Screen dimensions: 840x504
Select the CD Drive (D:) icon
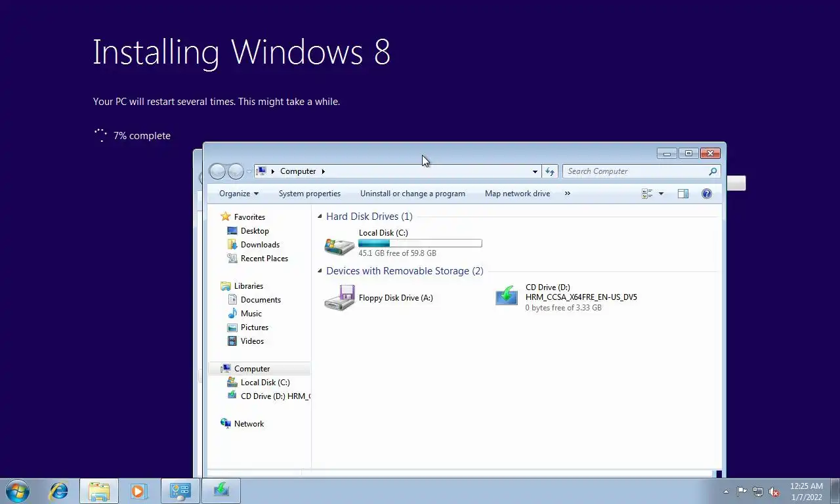coord(507,296)
